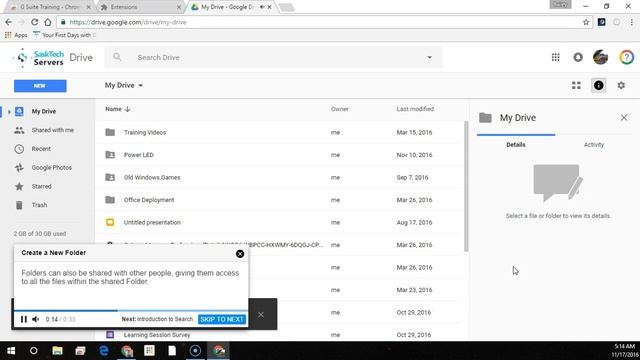Dismiss the dark bar with X

tap(261, 315)
